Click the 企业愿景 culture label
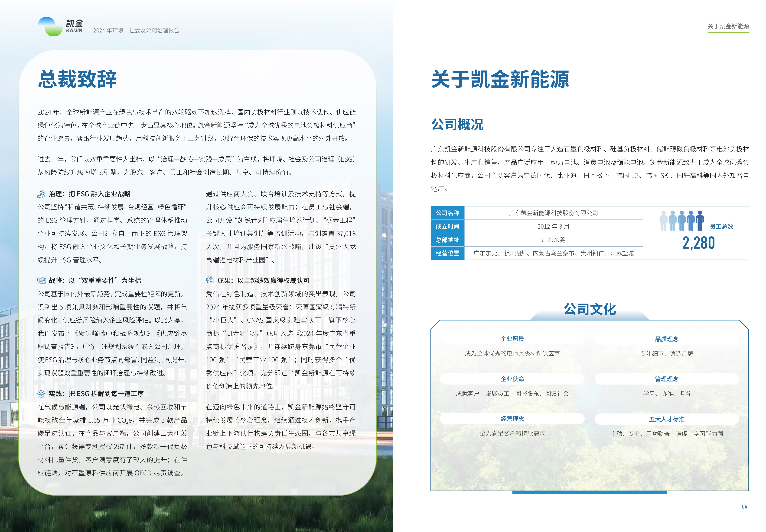Image resolution: width=766 pixels, height=532 pixels. pyautogui.click(x=512, y=339)
